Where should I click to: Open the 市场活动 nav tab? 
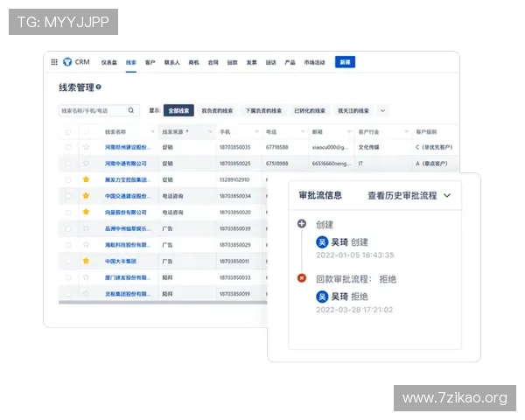point(314,62)
